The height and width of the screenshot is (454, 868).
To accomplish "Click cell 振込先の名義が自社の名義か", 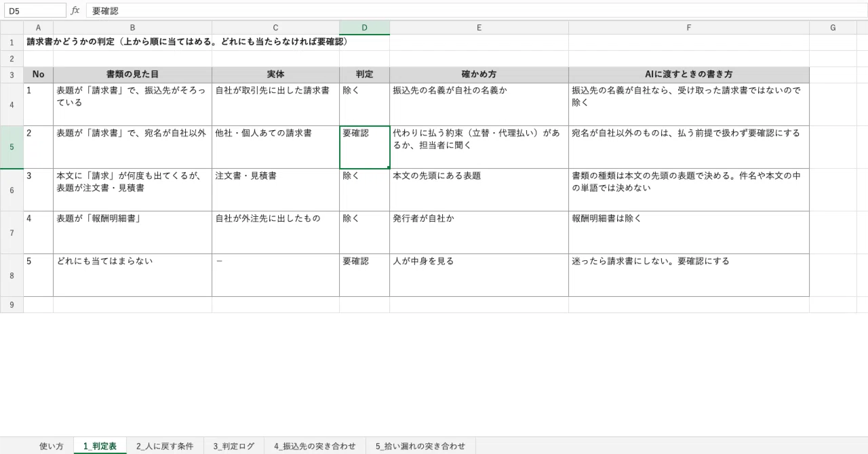I will [479, 104].
